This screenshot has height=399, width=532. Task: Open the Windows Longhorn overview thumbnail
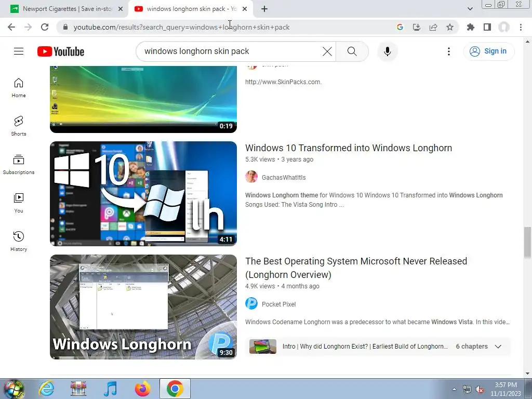[x=143, y=307]
